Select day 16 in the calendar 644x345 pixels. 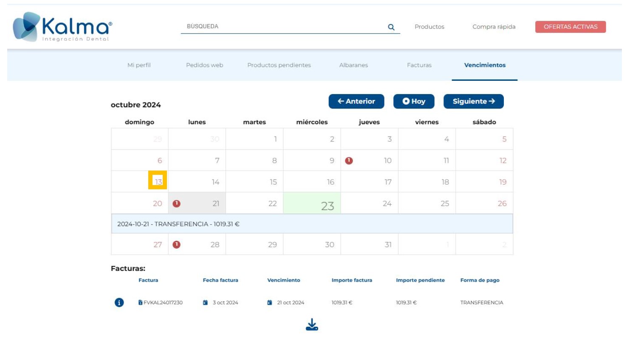[312, 182]
